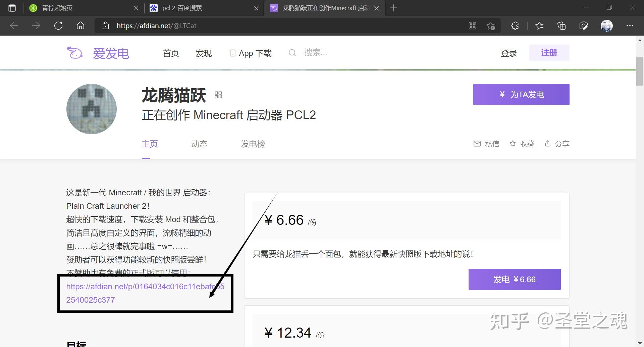Image resolution: width=644 pixels, height=347 pixels.
Task: Add this page to favorites with the star
Action: click(x=491, y=26)
